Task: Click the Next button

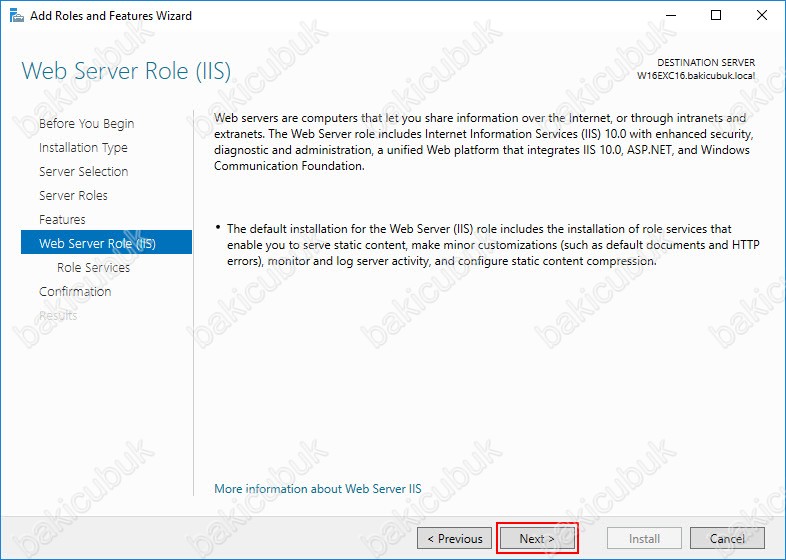Action: click(x=537, y=538)
